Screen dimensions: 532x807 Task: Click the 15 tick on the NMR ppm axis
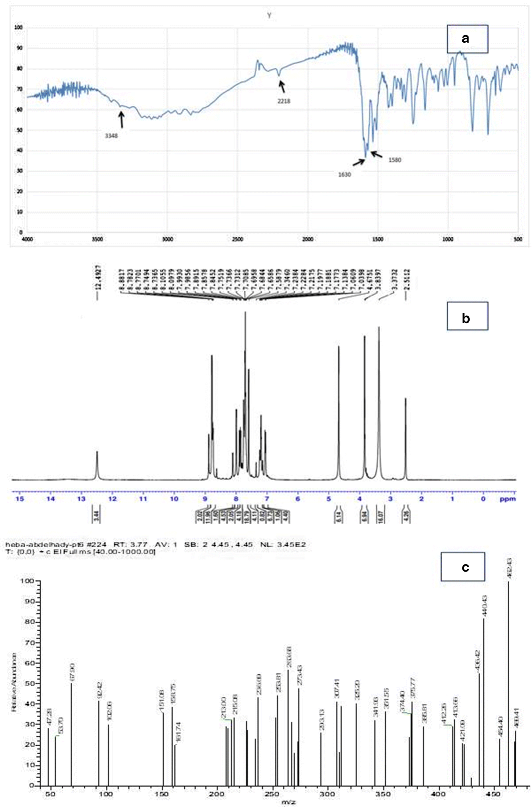pyautogui.click(x=20, y=499)
